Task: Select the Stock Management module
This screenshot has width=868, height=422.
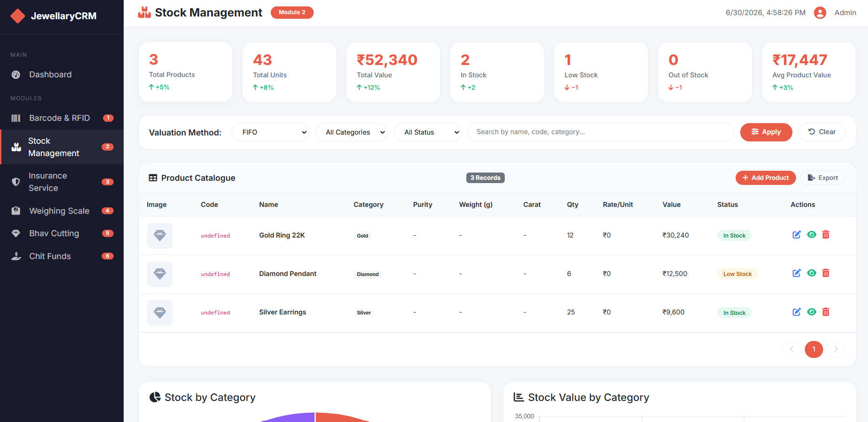Action: click(x=62, y=147)
